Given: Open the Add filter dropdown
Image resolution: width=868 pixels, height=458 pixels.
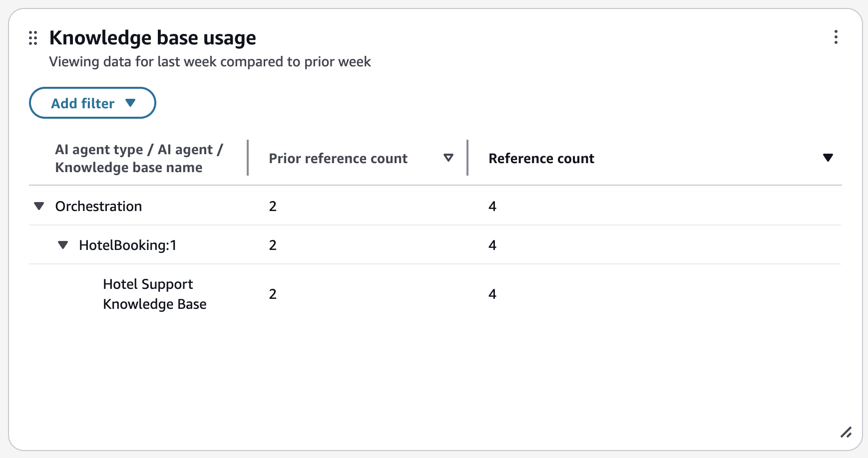Looking at the screenshot, I should tap(93, 103).
